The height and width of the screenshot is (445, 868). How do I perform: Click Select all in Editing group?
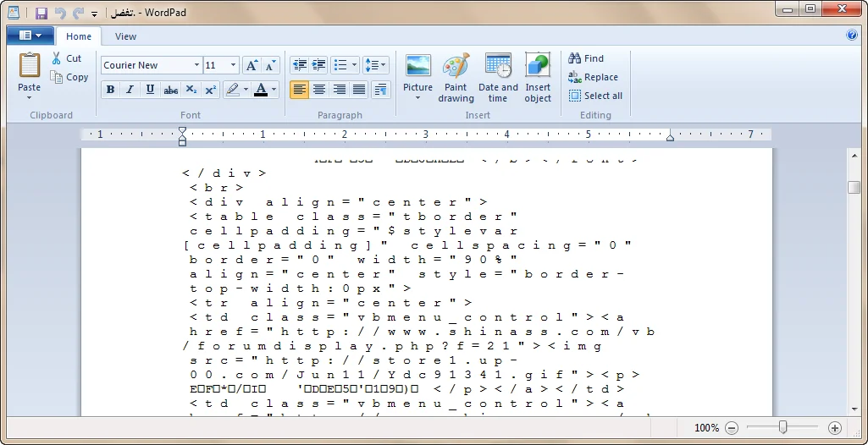pyautogui.click(x=595, y=96)
